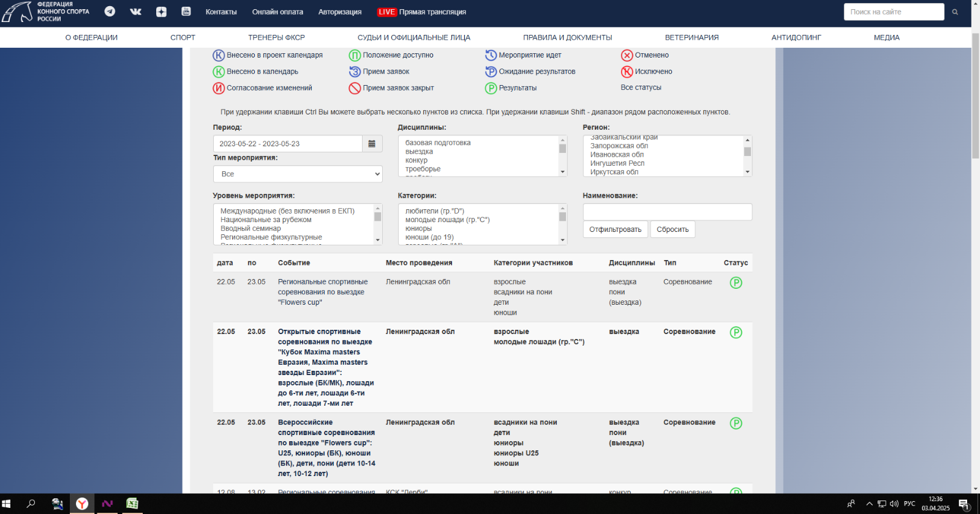Open the 'ВЕТЕРИНАРИЯ' menu item
This screenshot has width=980, height=514.
coord(692,38)
